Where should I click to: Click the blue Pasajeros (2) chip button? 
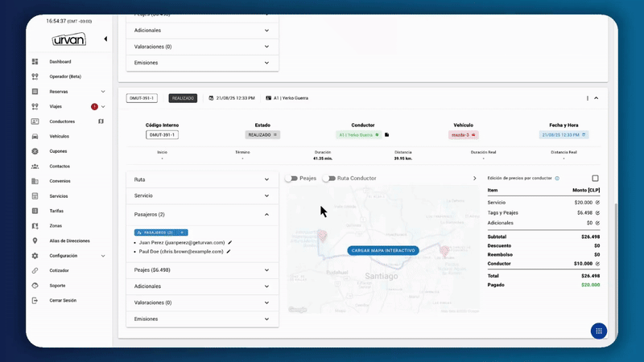tap(161, 232)
